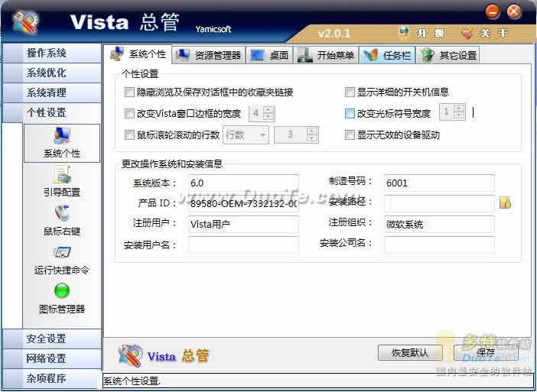Expand the 系统清理 sidebar section
The height and width of the screenshot is (392, 537).
click(52, 92)
